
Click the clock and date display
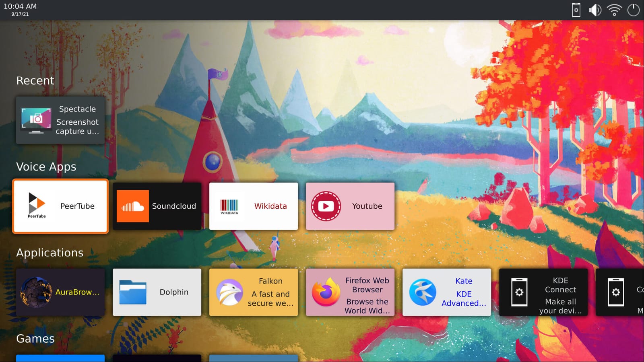pos(20,10)
